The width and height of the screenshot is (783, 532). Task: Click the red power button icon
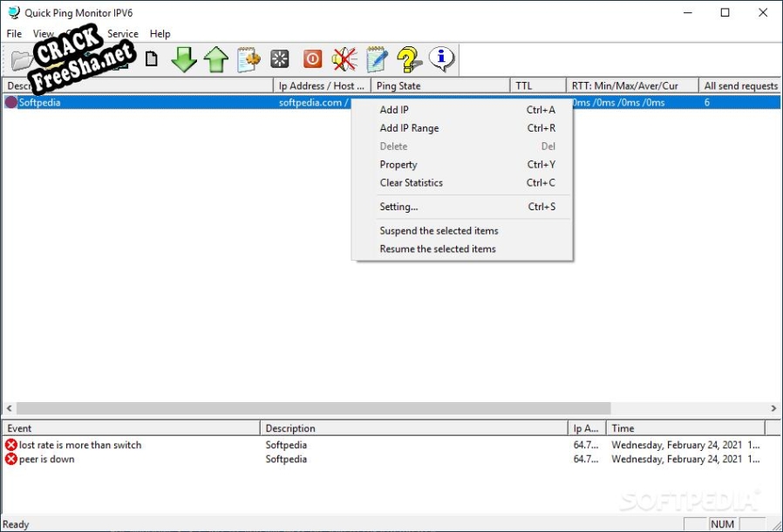pyautogui.click(x=312, y=59)
